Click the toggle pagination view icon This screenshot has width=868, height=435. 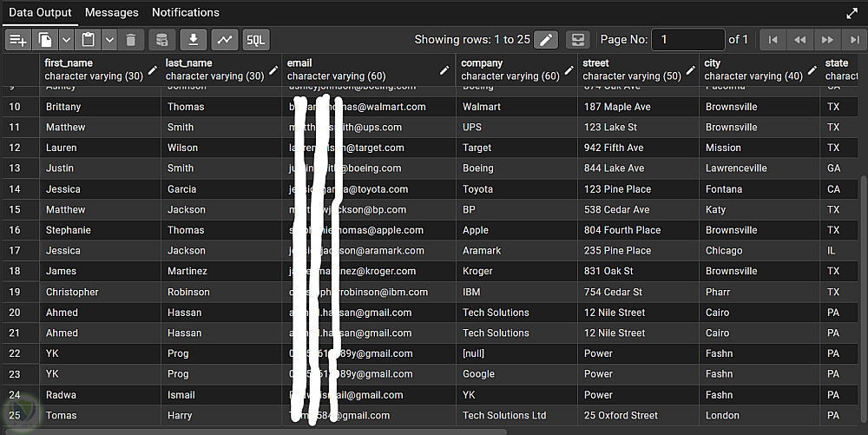578,40
